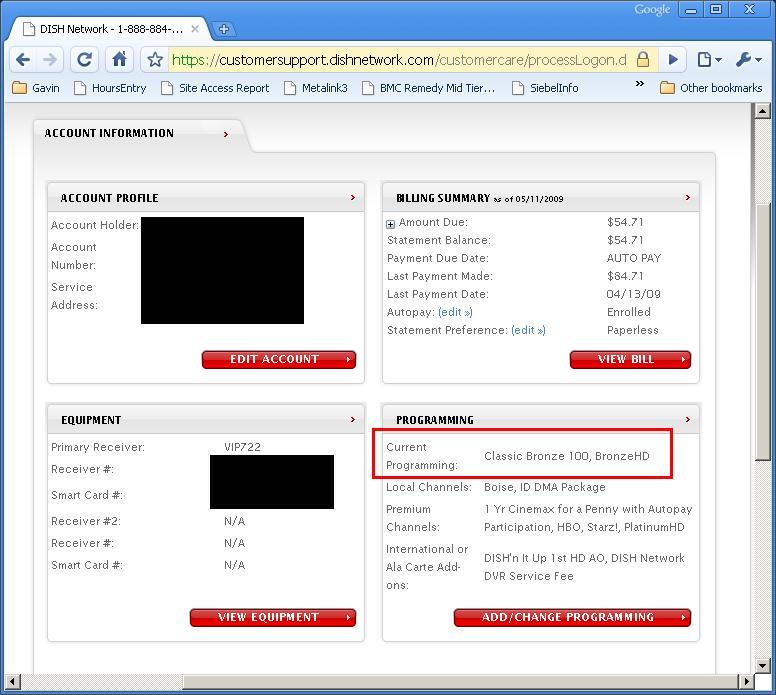Click the Billing Summary section heading
This screenshot has height=695, width=776.
[443, 198]
